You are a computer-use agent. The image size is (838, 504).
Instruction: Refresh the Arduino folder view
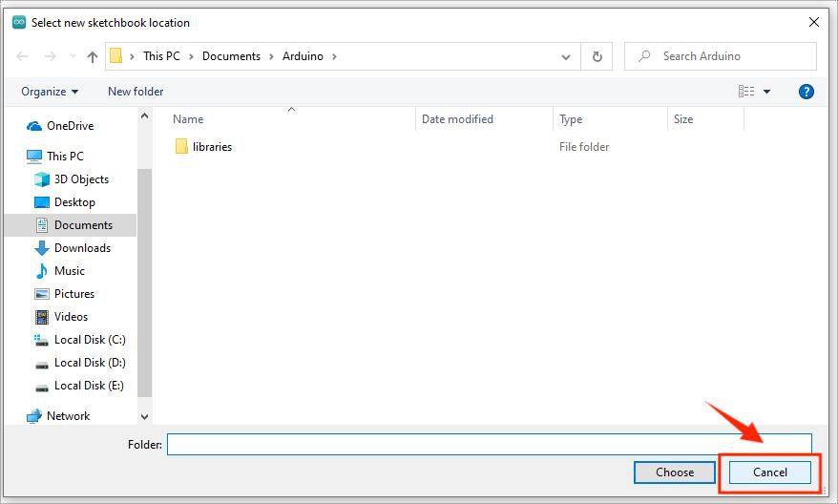coord(597,56)
